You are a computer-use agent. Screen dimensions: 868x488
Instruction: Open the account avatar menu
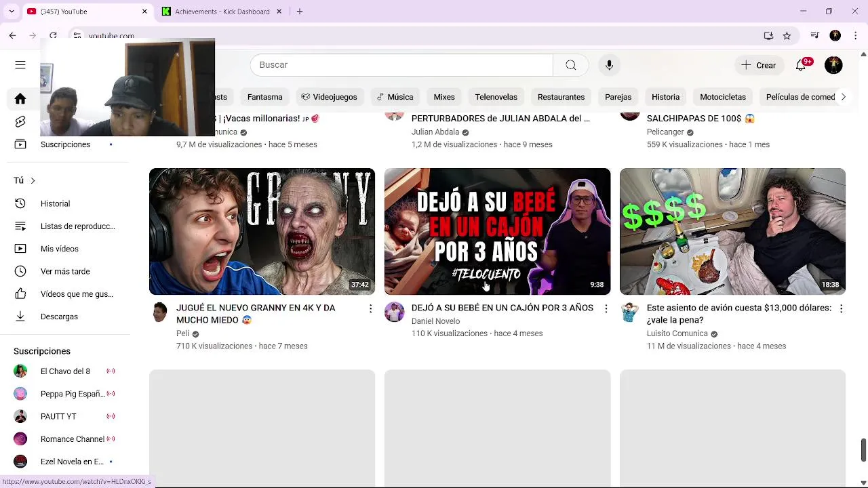(833, 65)
